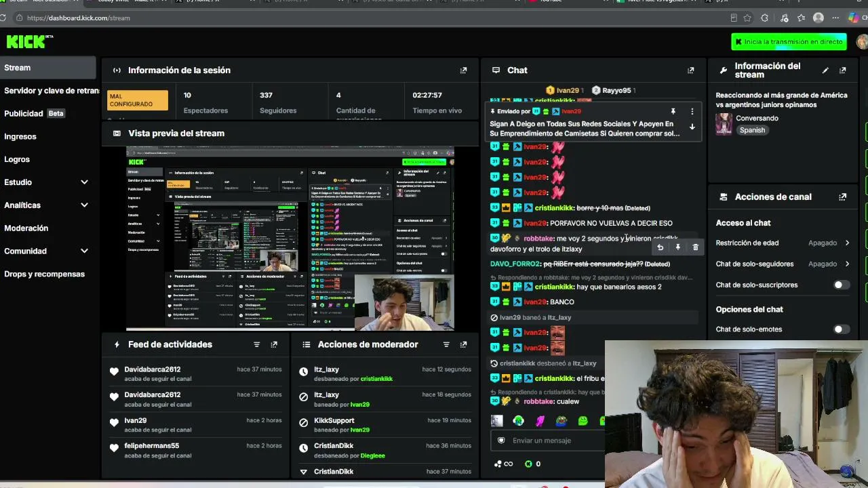868x488 pixels.
Task: Click Inicia la transmisión en directo button
Action: 789,42
